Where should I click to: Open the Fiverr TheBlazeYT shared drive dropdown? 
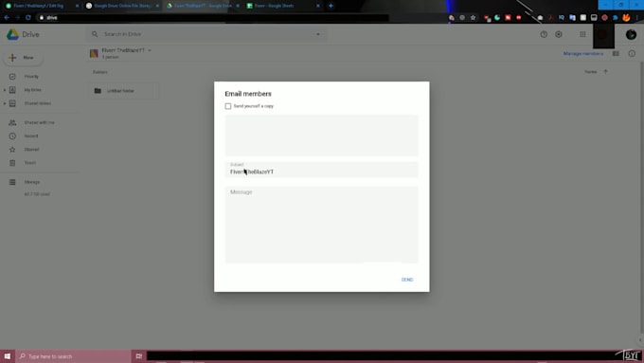pyautogui.click(x=150, y=50)
